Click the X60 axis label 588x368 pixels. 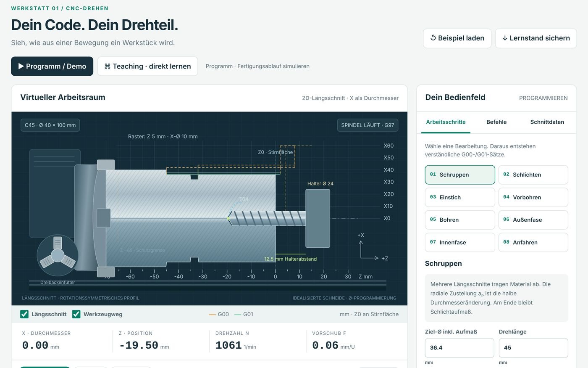click(x=388, y=146)
